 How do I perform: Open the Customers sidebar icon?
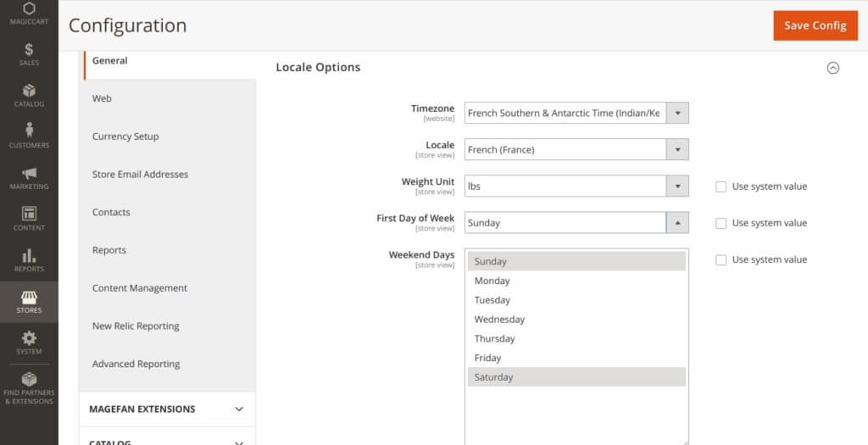tap(29, 135)
